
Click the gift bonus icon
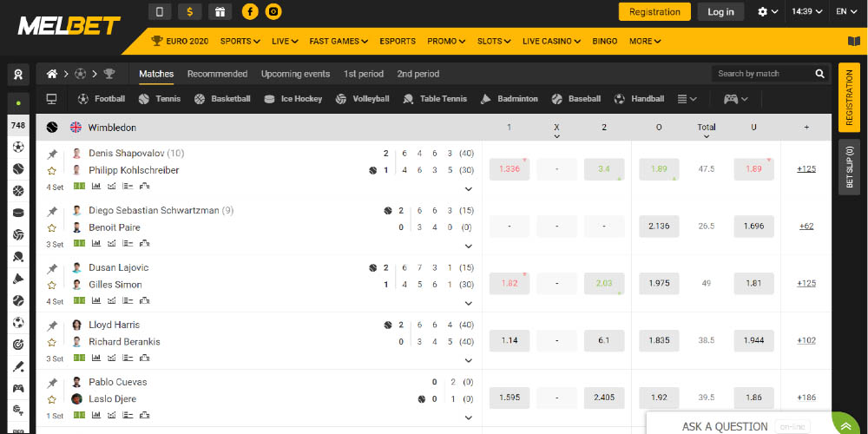click(x=220, y=12)
